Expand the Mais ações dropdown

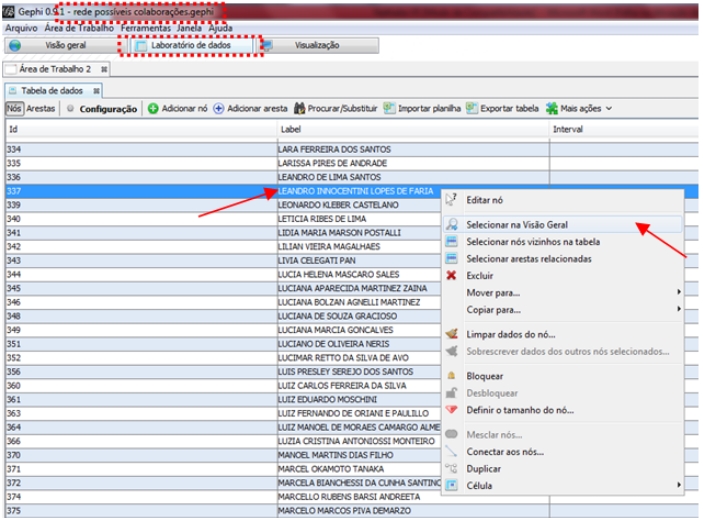click(585, 108)
